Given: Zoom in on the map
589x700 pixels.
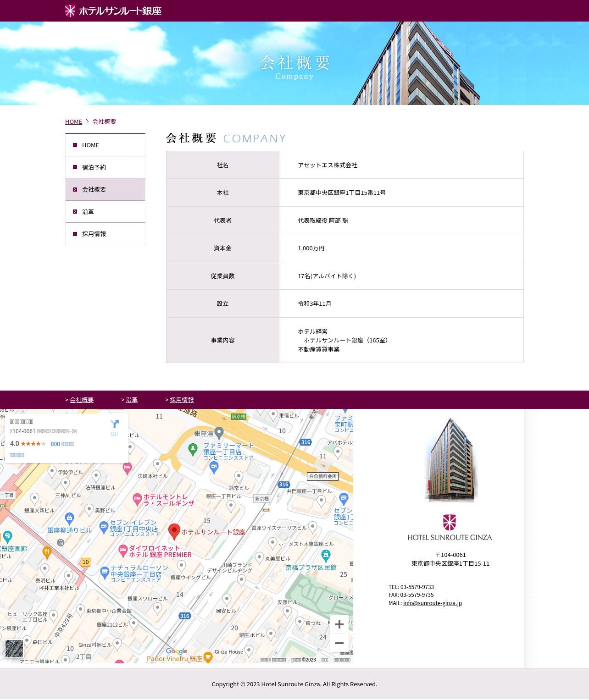Looking at the screenshot, I should click(x=339, y=624).
